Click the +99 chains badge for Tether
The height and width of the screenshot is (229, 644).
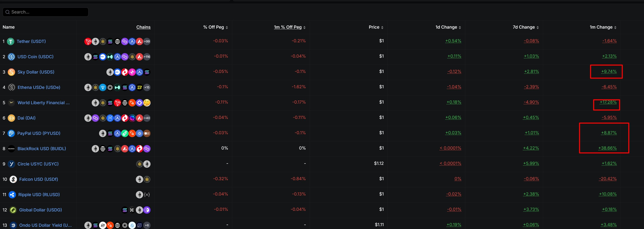(x=147, y=41)
